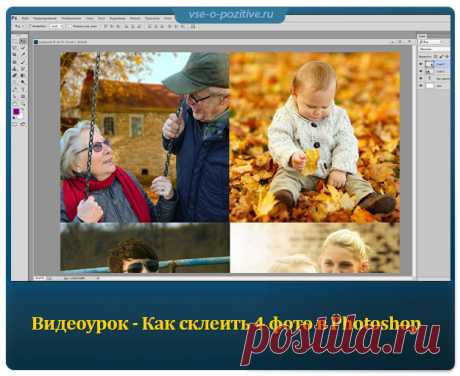The image size is (460, 376).
Task: Click the baby in leaves photo
Action: [315, 137]
